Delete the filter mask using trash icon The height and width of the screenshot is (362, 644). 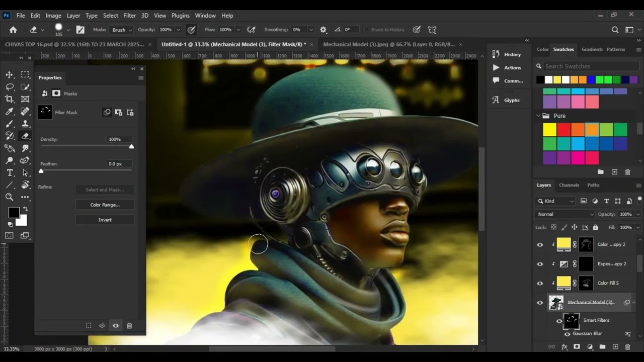[129, 326]
